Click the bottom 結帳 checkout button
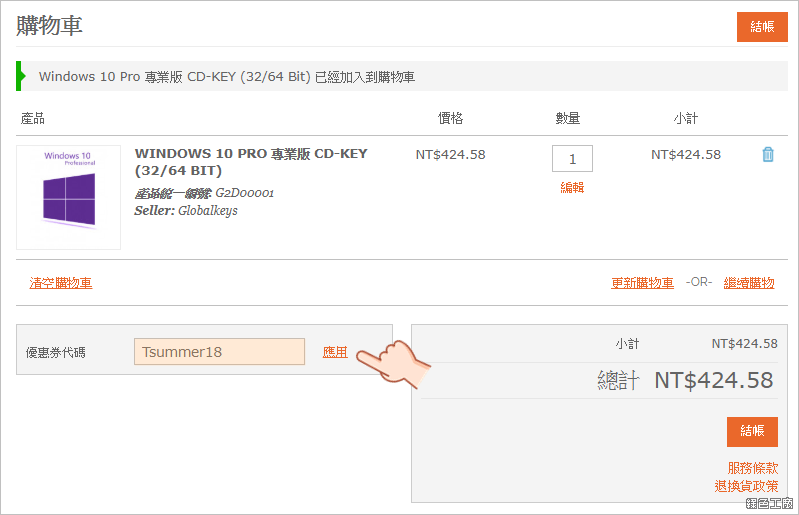 click(x=752, y=431)
